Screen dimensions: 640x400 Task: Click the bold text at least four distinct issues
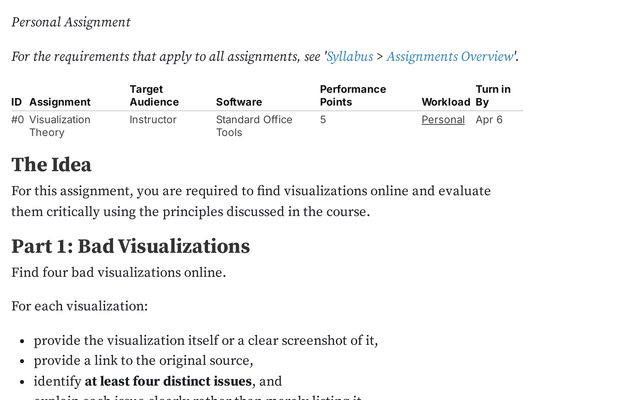tap(168, 381)
